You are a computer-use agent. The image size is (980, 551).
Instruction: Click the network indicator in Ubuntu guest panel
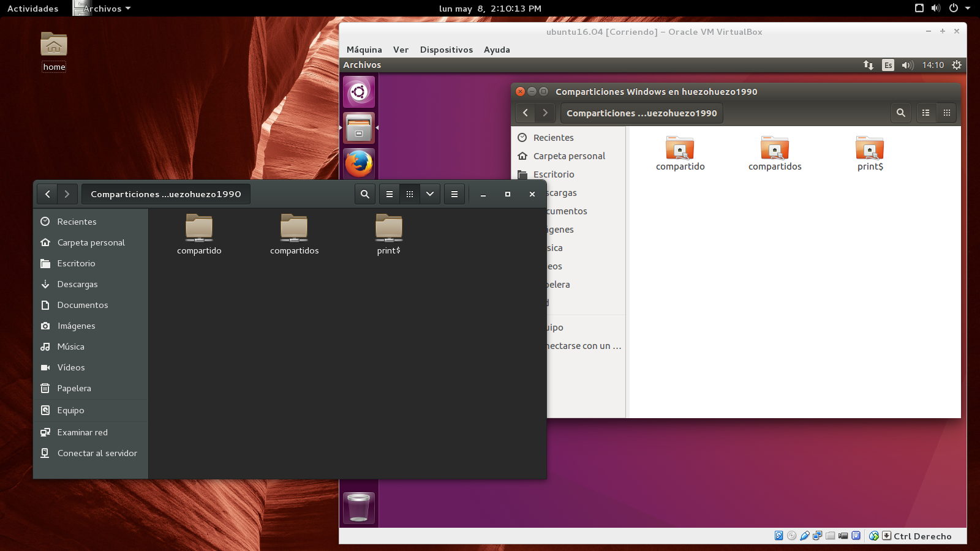(x=869, y=65)
